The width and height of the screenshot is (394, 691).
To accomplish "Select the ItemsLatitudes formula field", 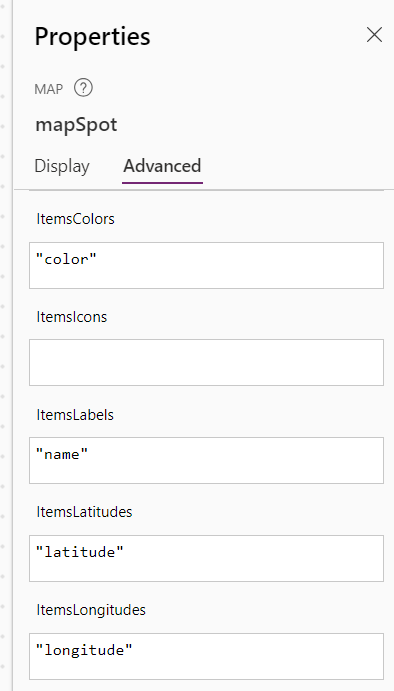I will click(x=206, y=558).
